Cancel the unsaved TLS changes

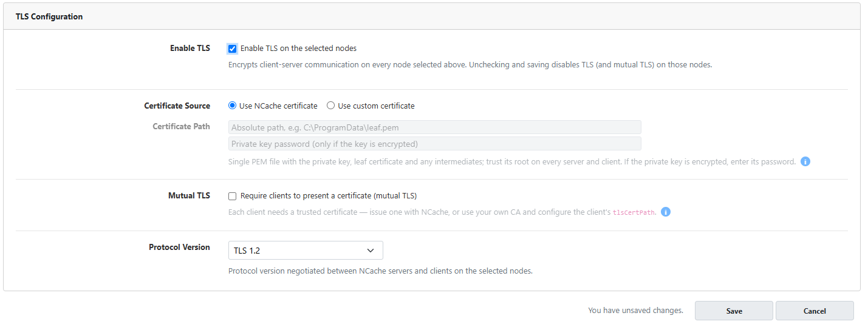(x=815, y=311)
